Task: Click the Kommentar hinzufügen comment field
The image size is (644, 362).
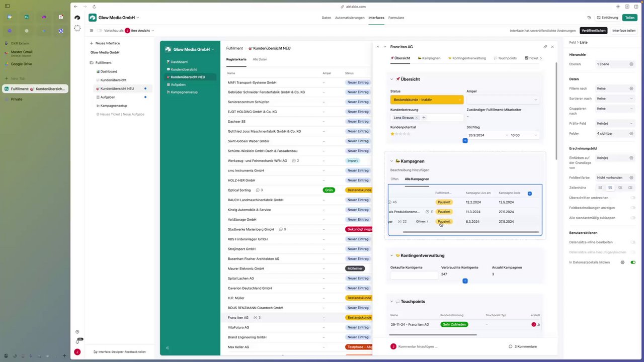Action: (x=418, y=346)
